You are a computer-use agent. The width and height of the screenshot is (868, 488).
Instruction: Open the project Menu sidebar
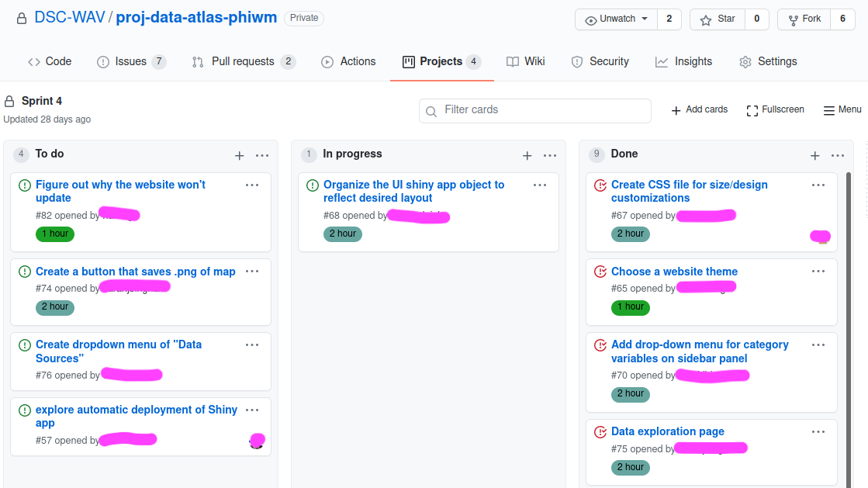click(842, 110)
